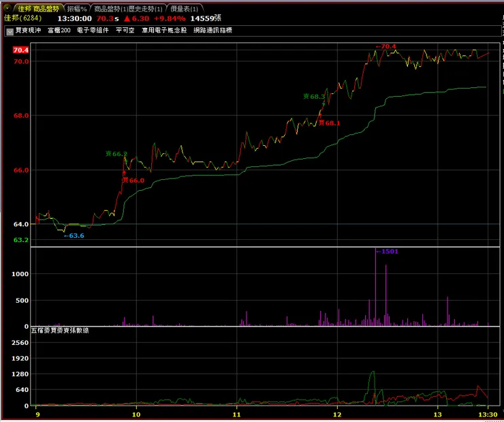Click the total volume 14559張
504x422 pixels.
tap(206, 18)
